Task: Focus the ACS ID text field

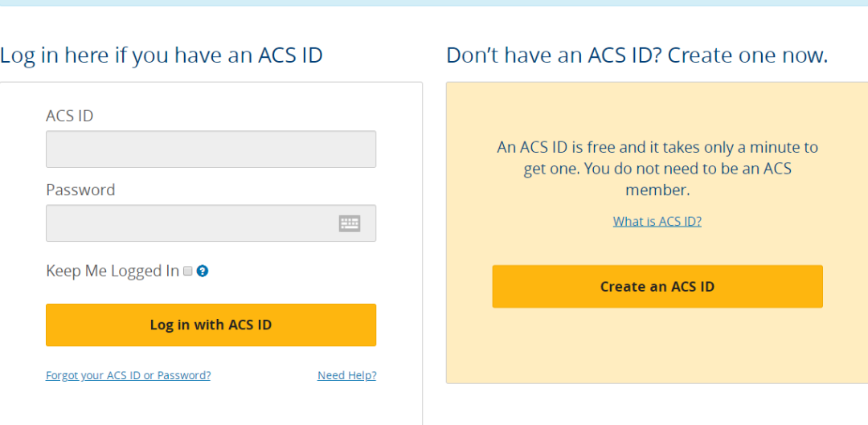Action: pos(211,149)
